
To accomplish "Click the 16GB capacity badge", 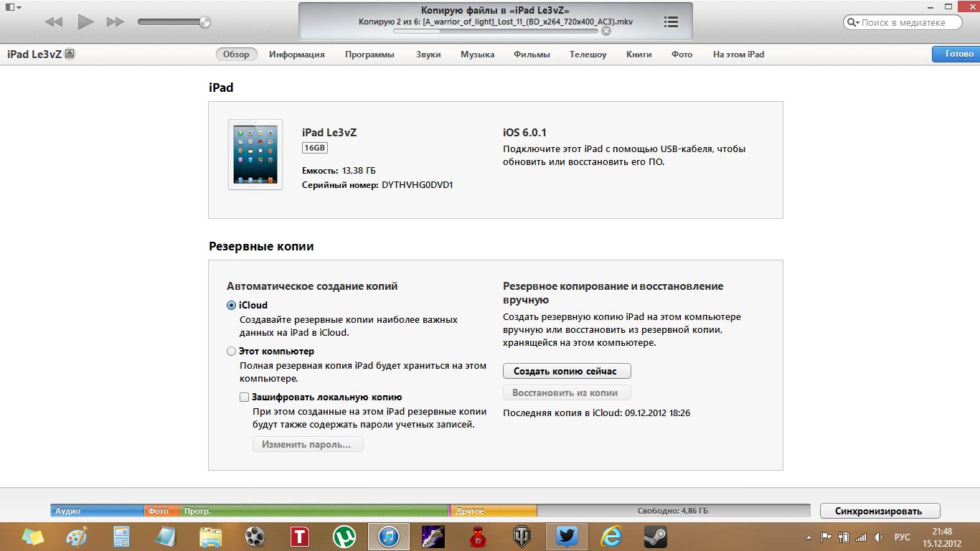I will point(315,148).
